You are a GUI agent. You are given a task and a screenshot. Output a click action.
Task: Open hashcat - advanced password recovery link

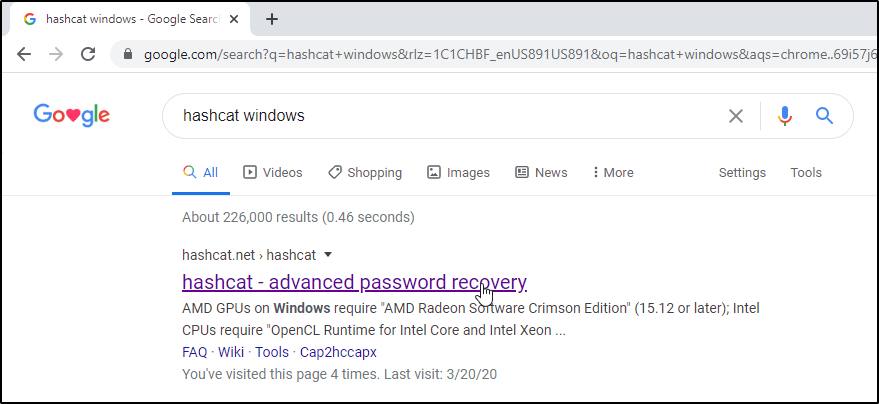pos(354,282)
